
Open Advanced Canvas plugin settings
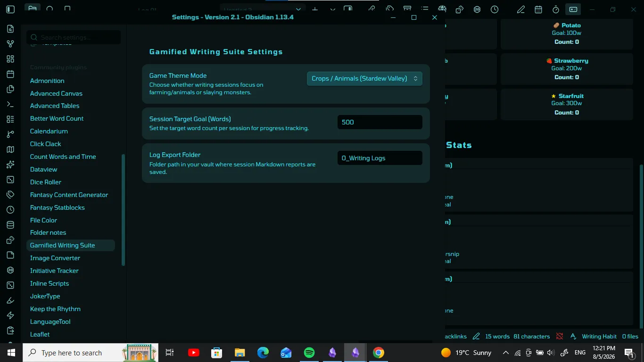56,93
